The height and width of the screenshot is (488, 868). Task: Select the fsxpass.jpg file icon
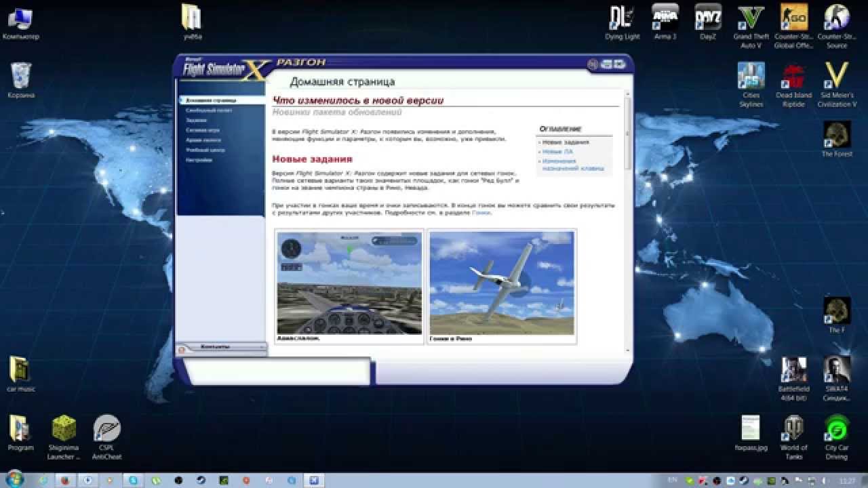[x=751, y=433]
